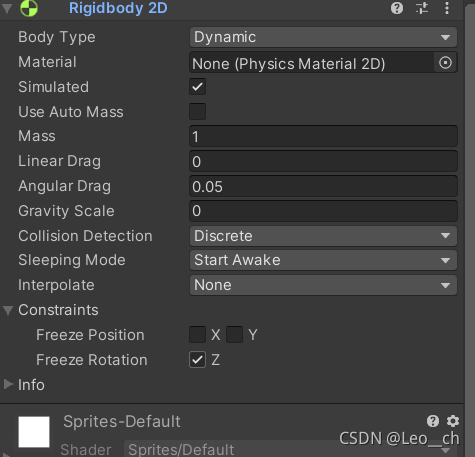Expand the Info section
Viewport: 475px width, 457px height.
pos(8,384)
